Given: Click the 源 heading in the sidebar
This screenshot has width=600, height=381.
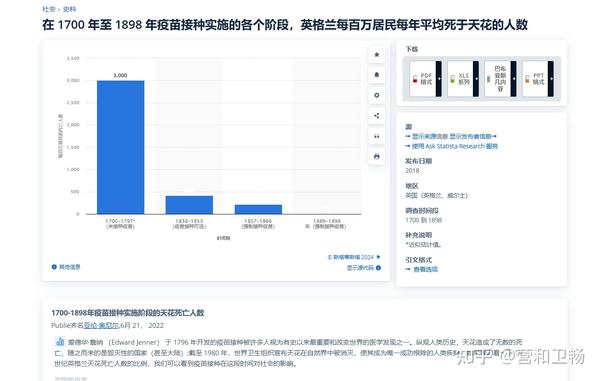Looking at the screenshot, I should (x=409, y=127).
